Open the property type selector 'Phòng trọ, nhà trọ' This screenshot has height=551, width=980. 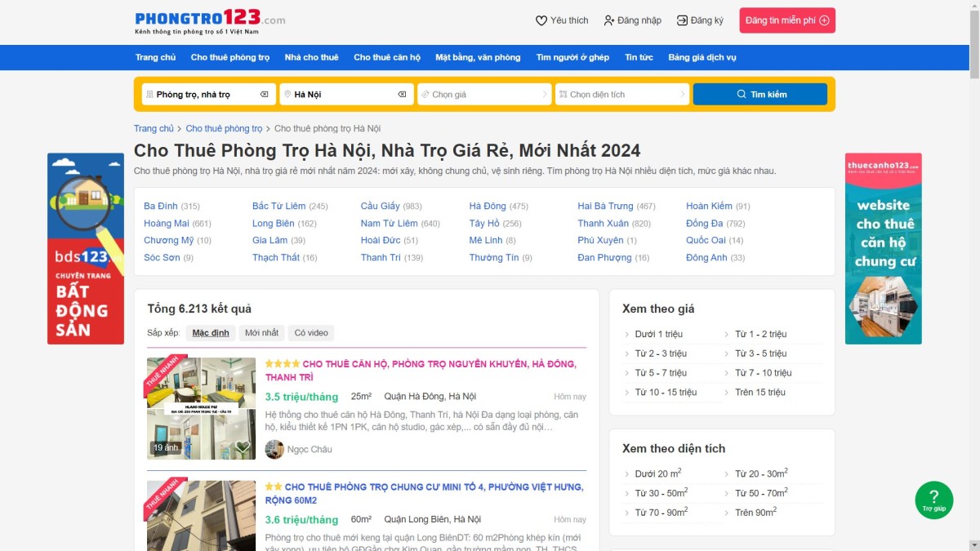[x=208, y=95]
